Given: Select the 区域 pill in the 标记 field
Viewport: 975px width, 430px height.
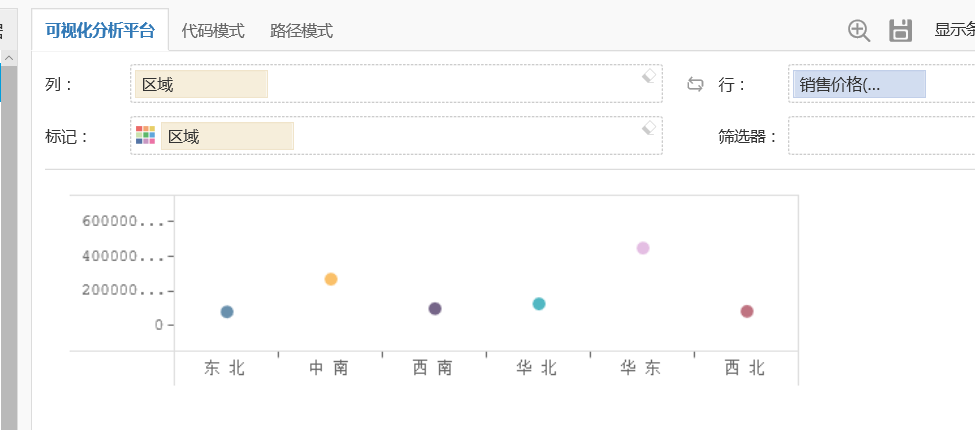Looking at the screenshot, I should (x=226, y=136).
